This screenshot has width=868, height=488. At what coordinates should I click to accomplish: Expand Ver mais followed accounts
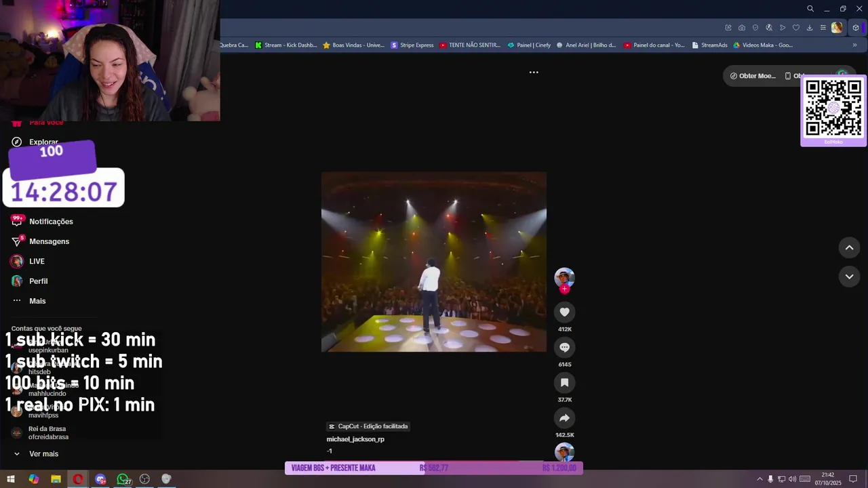[36, 454]
